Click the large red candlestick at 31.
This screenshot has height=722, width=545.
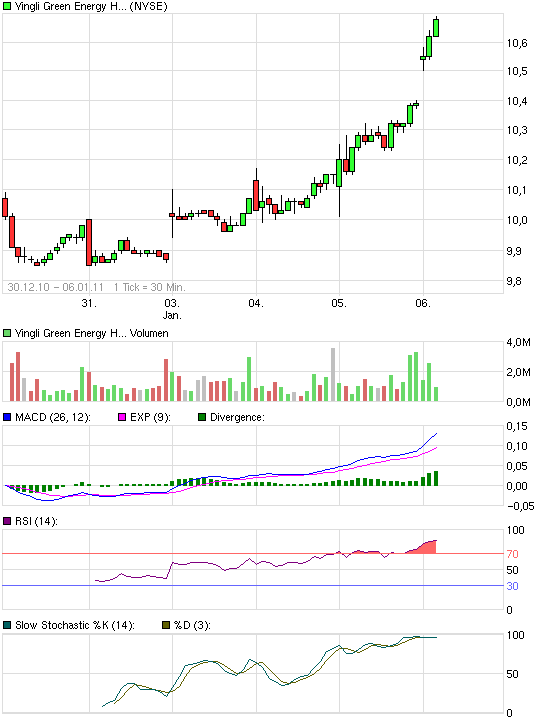(89, 242)
